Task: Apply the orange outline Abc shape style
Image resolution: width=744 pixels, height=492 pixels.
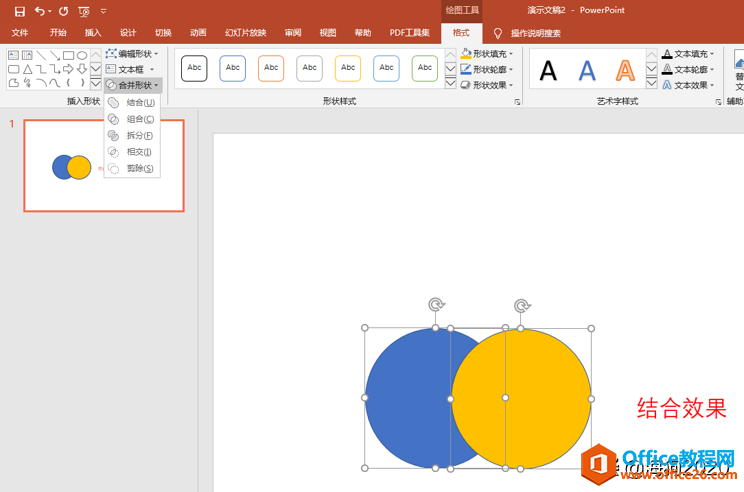Action: click(x=271, y=68)
